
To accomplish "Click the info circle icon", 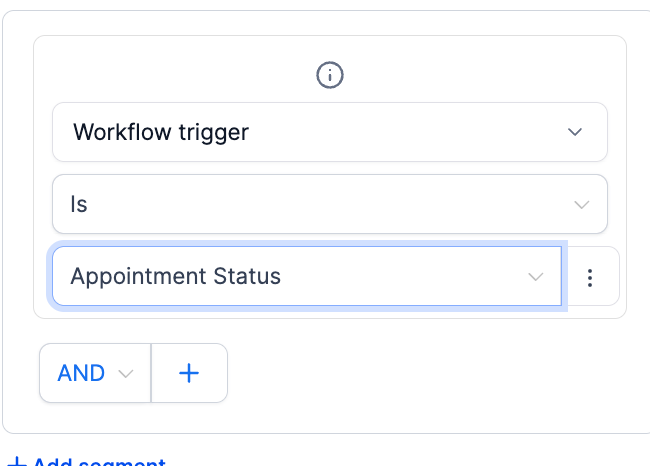I will click(x=330, y=75).
